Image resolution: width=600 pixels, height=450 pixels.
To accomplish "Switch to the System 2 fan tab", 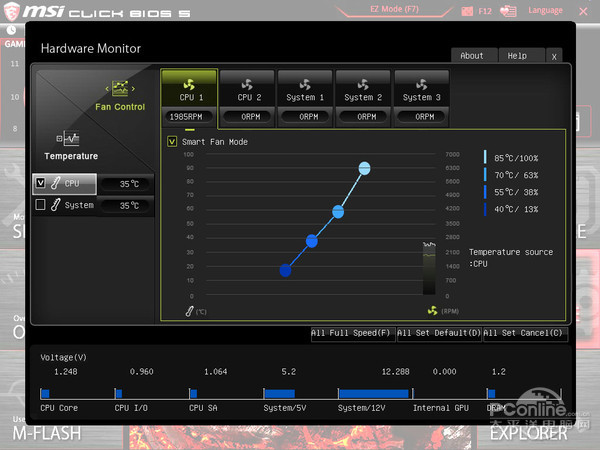I will 363,88.
